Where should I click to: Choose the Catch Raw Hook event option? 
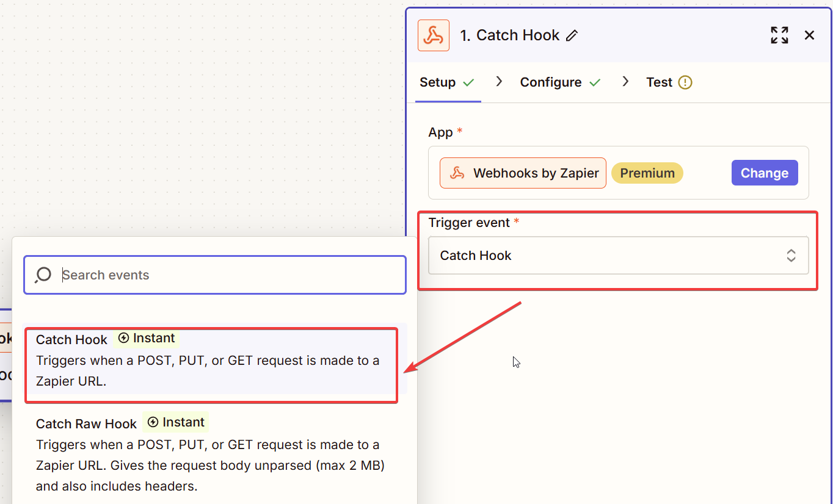(x=215, y=454)
